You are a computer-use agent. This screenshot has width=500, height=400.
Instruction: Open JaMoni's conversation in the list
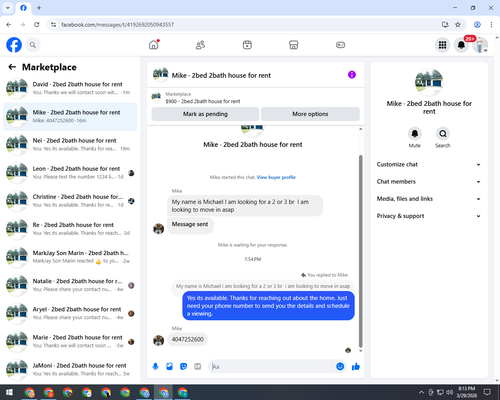70,370
